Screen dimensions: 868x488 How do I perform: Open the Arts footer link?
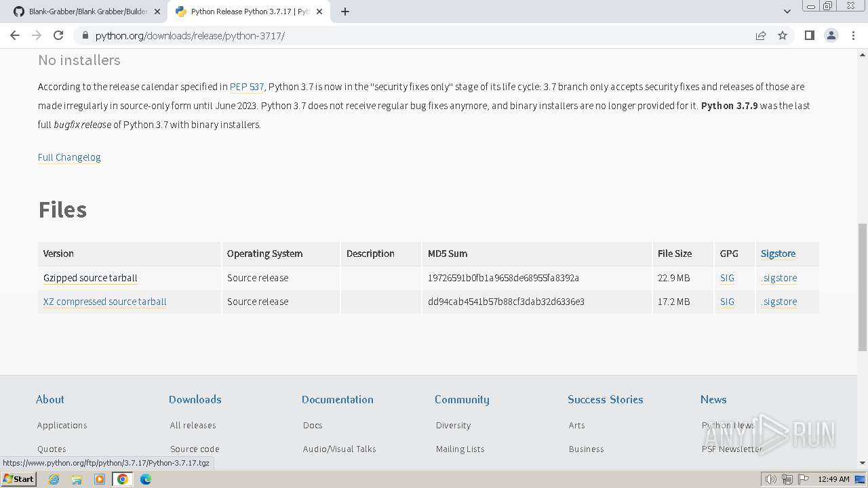pos(576,425)
